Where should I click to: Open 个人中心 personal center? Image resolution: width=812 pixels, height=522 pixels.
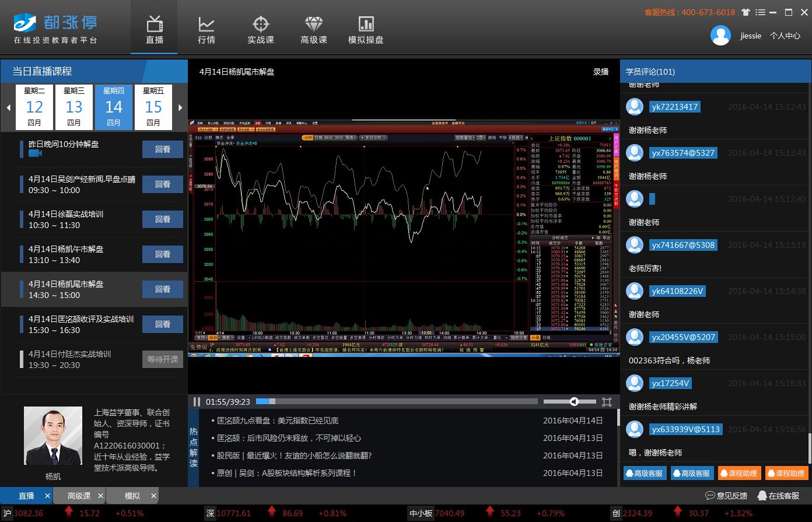[x=785, y=36]
